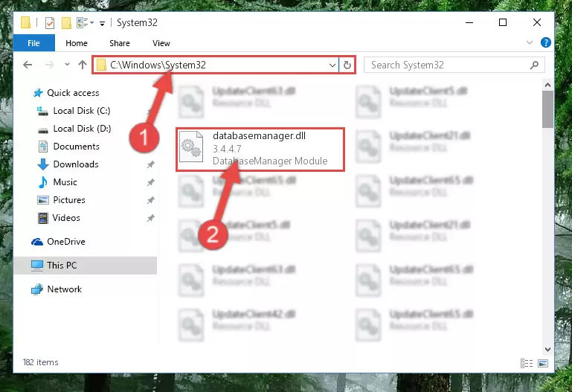The width and height of the screenshot is (572, 392).
Task: Click the Videos film strip icon
Action: point(43,218)
